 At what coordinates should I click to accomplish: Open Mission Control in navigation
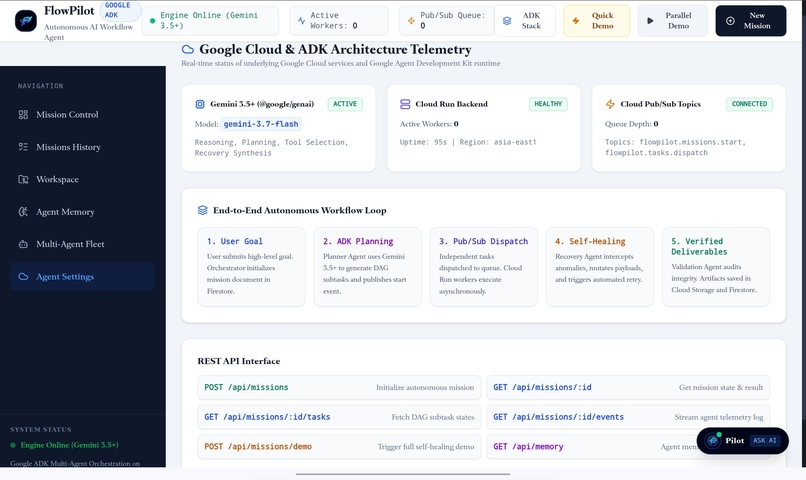tap(82, 115)
